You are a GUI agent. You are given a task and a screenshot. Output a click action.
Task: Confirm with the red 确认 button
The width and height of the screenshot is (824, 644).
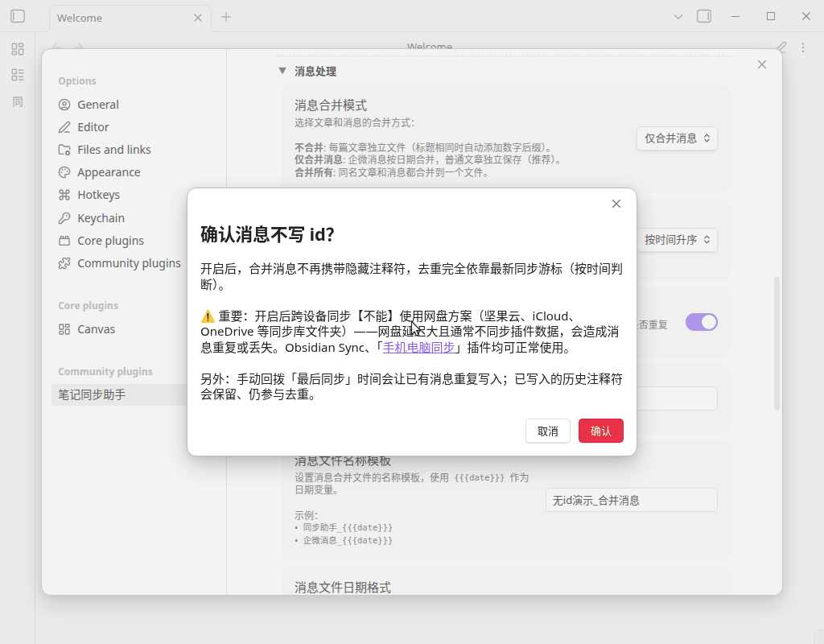(x=600, y=431)
